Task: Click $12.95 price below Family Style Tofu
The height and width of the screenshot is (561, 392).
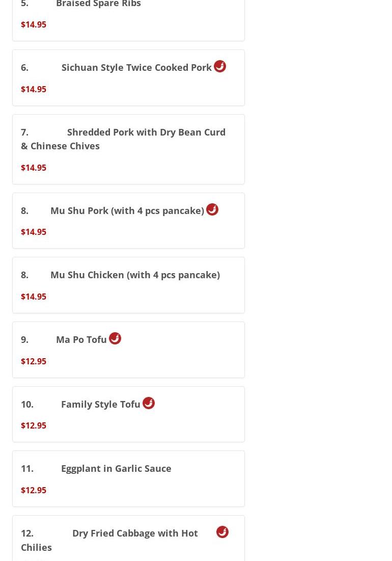Action: (x=34, y=425)
